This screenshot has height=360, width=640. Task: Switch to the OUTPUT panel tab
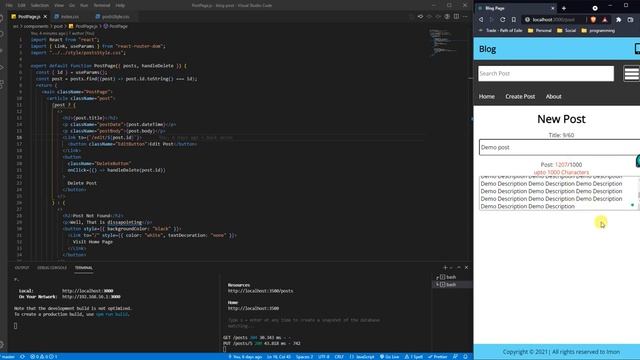[x=22, y=268]
